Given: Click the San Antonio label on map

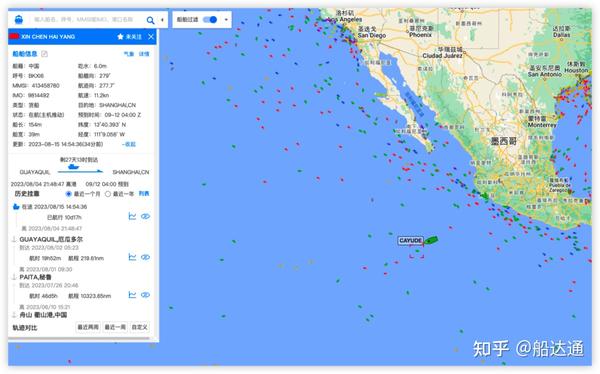Looking at the screenshot, I should [x=544, y=74].
